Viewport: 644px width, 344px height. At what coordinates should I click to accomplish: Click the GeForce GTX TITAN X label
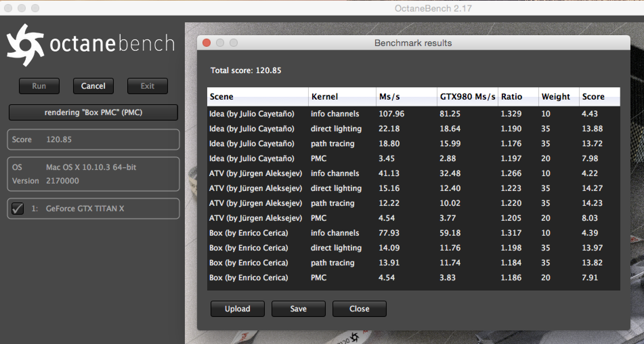pos(85,209)
